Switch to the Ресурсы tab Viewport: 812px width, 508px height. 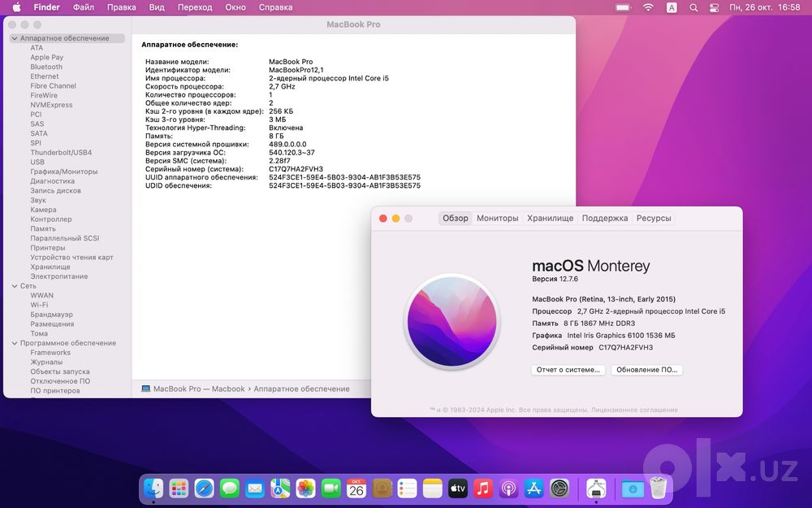pos(654,218)
